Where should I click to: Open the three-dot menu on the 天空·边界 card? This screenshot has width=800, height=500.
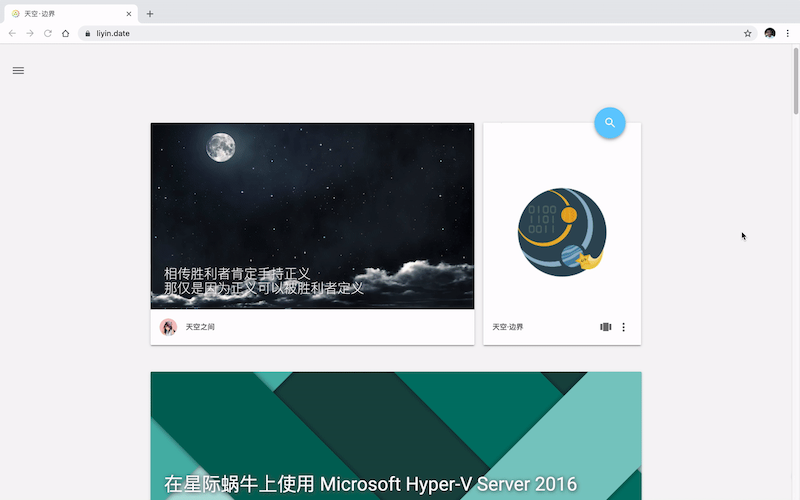point(623,327)
